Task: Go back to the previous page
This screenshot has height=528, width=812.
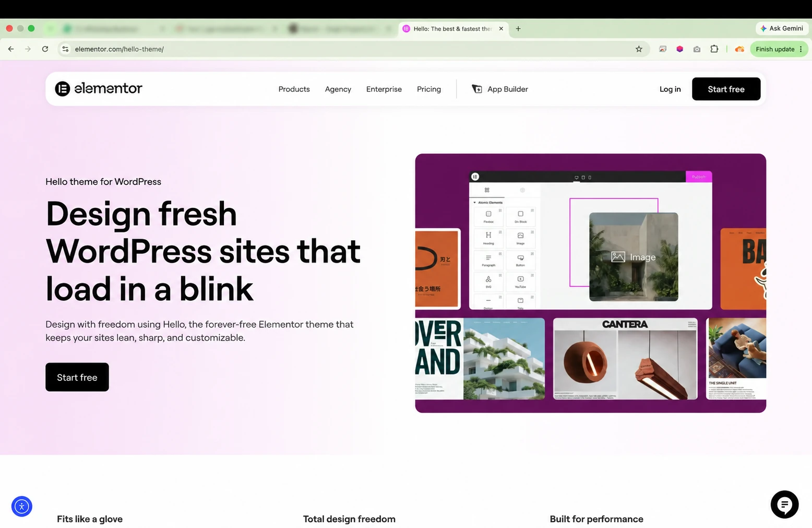Action: 11,49
